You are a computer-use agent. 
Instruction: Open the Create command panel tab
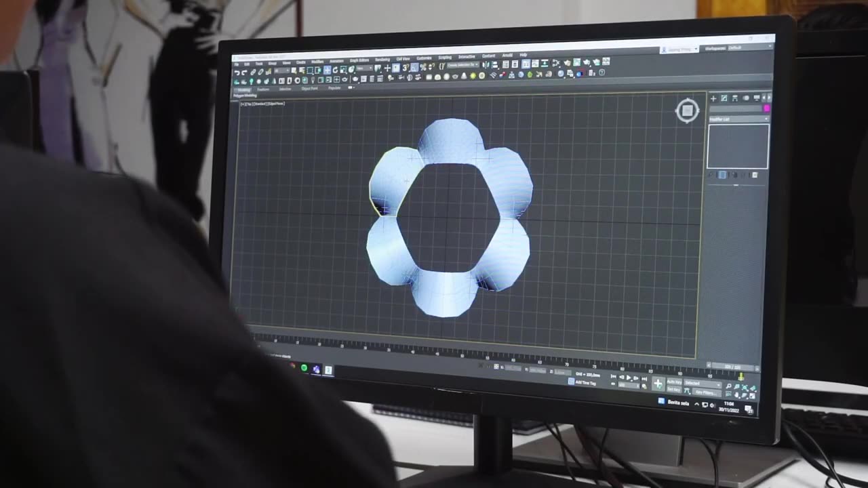(x=713, y=98)
